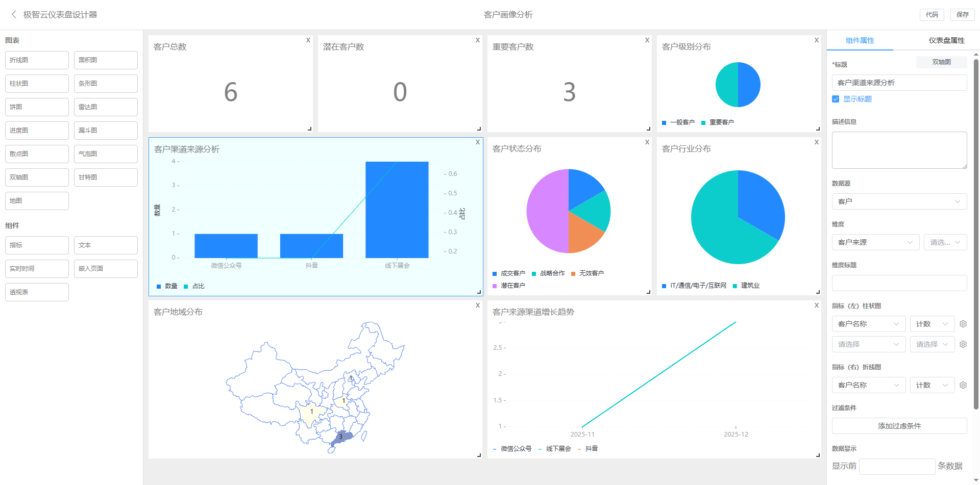Click the 保存 button
The width and height of the screenshot is (980, 485).
click(962, 15)
